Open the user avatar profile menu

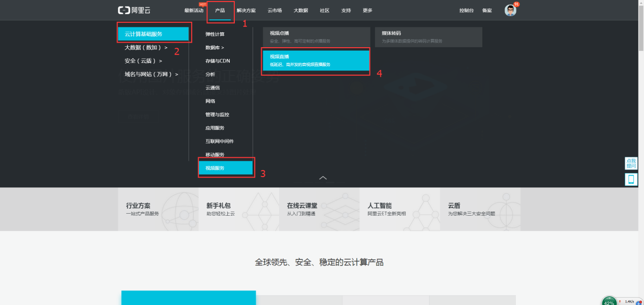click(x=510, y=10)
